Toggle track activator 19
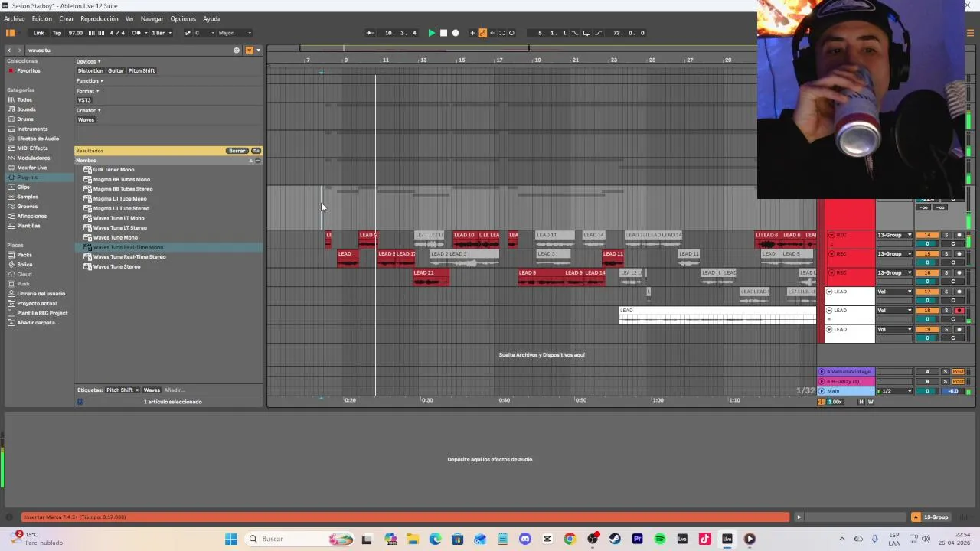The width and height of the screenshot is (980, 551). pos(927,329)
